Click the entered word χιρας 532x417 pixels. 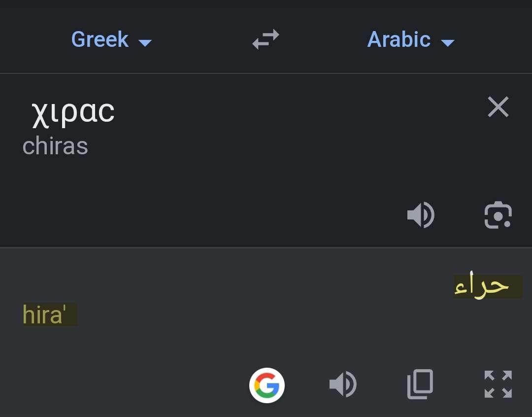pos(73,112)
